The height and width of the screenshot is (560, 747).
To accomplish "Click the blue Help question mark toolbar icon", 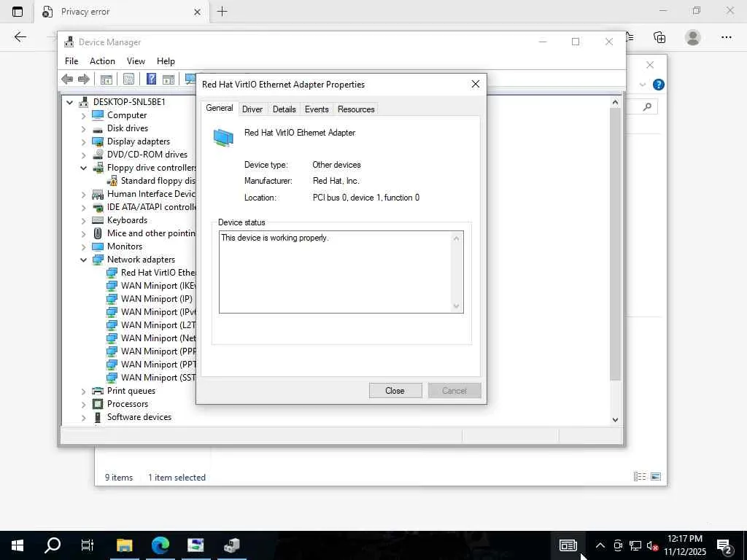I will click(151, 79).
